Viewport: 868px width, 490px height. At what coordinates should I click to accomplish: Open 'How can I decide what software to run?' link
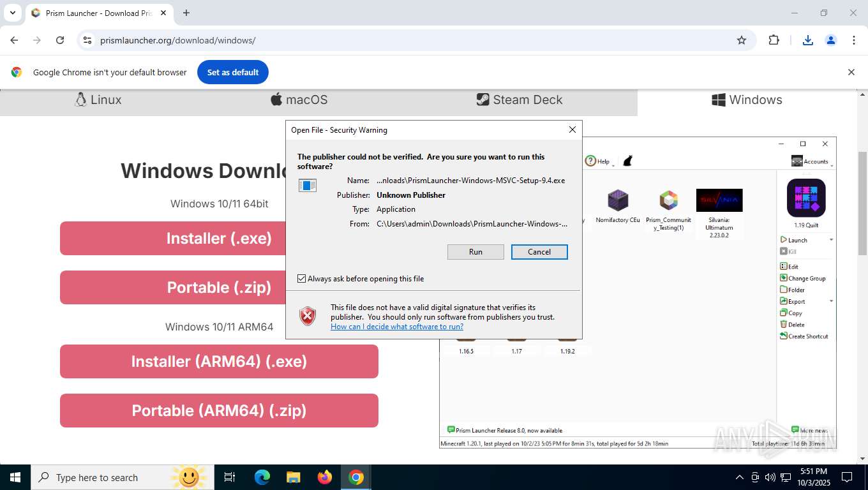pyautogui.click(x=397, y=327)
